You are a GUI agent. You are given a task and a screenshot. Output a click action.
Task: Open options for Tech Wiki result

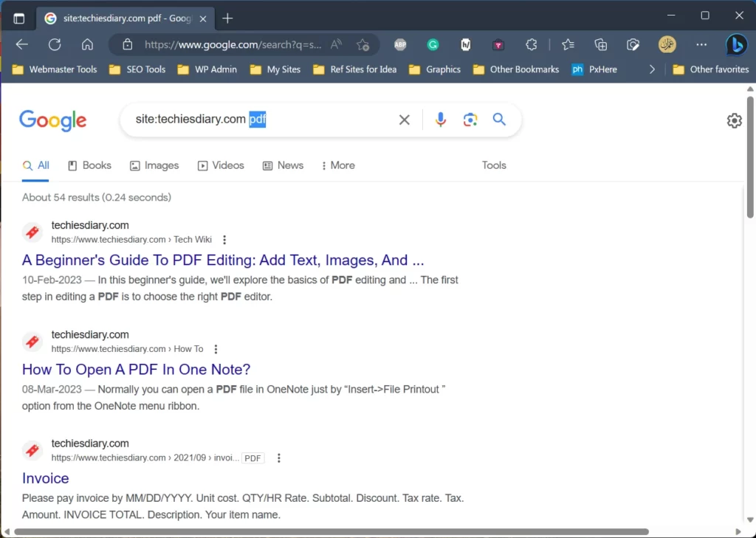[224, 240]
